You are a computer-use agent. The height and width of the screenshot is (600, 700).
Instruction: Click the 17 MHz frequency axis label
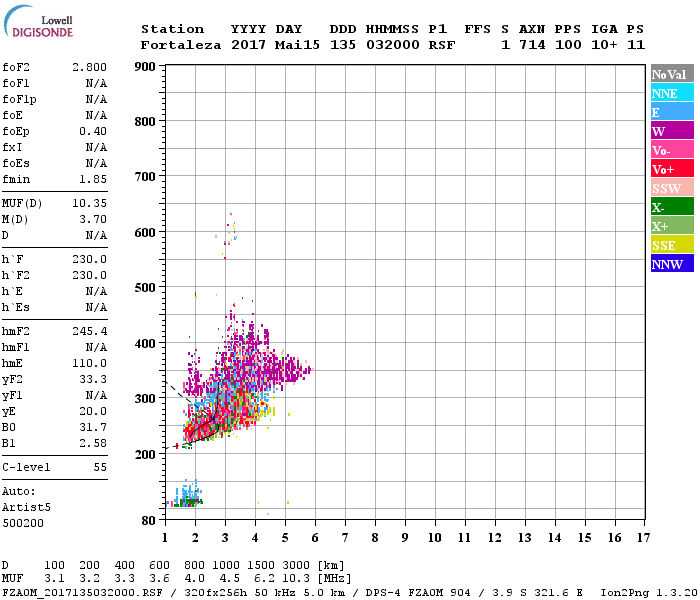(644, 538)
